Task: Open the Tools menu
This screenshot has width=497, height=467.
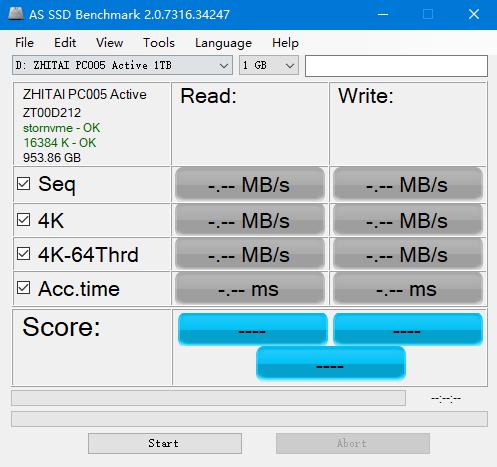Action: [x=159, y=43]
